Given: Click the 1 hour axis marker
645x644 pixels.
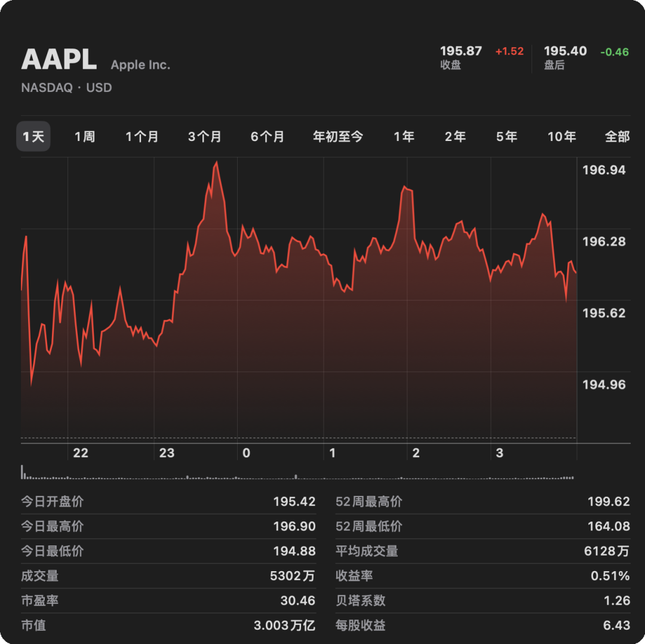Looking at the screenshot, I should coord(333,453).
